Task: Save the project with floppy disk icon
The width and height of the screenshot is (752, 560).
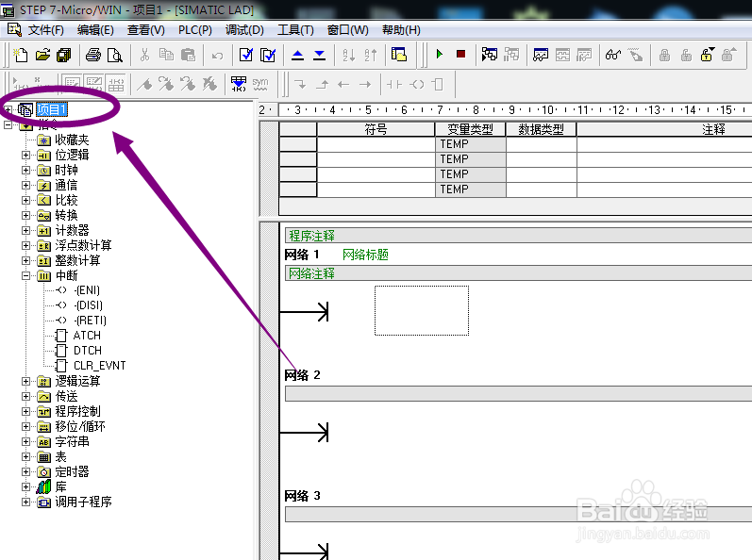Action: (64, 55)
